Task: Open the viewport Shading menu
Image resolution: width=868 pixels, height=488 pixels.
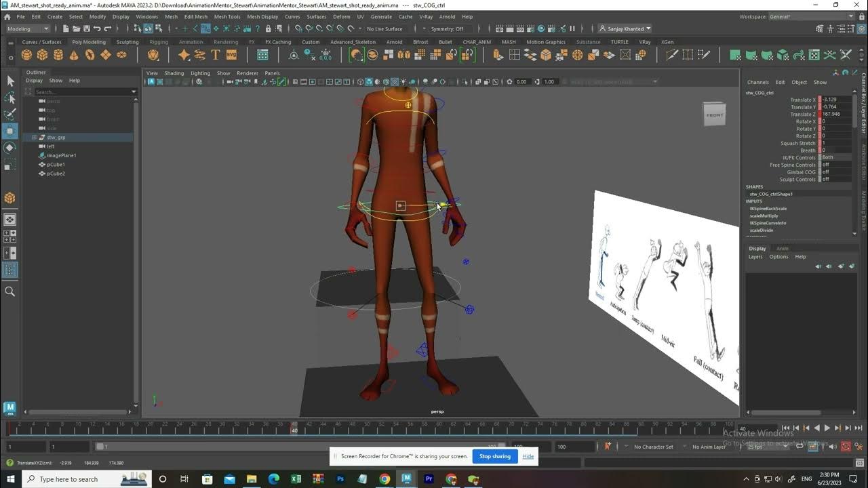Action: click(174, 73)
